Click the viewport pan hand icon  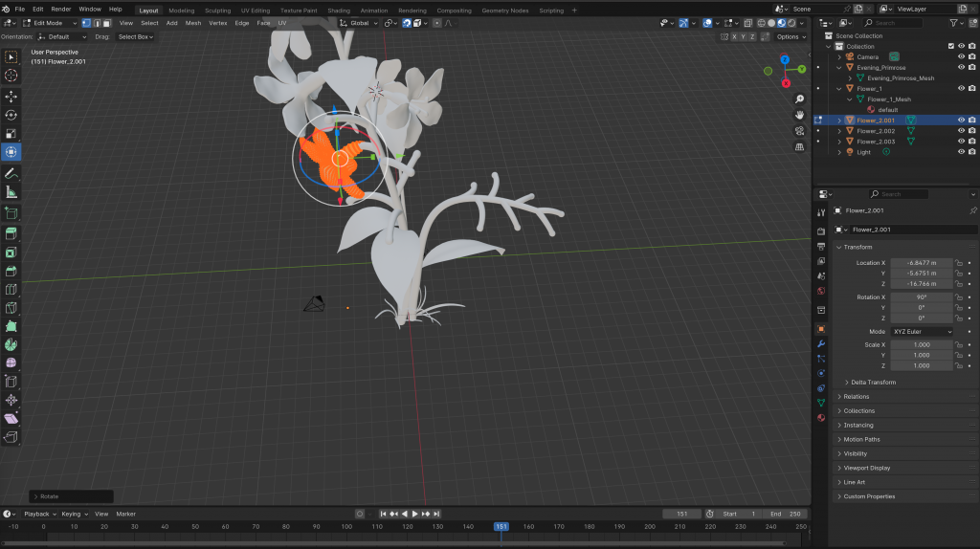click(x=799, y=115)
